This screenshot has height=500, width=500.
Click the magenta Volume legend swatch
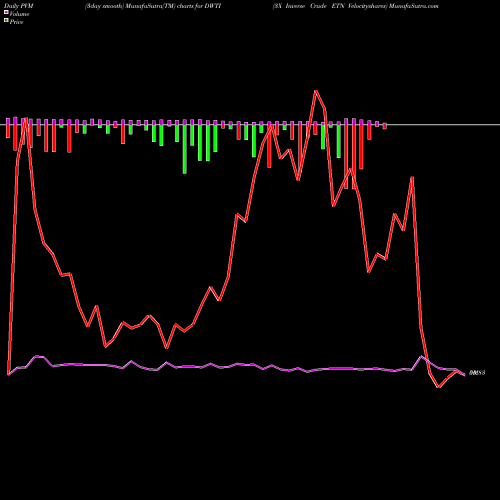[6, 12]
